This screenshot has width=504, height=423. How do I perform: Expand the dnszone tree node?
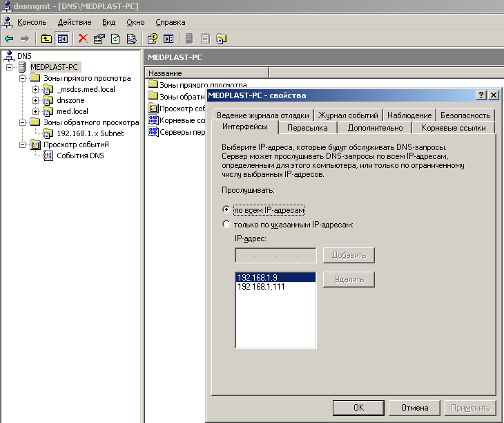click(35, 100)
